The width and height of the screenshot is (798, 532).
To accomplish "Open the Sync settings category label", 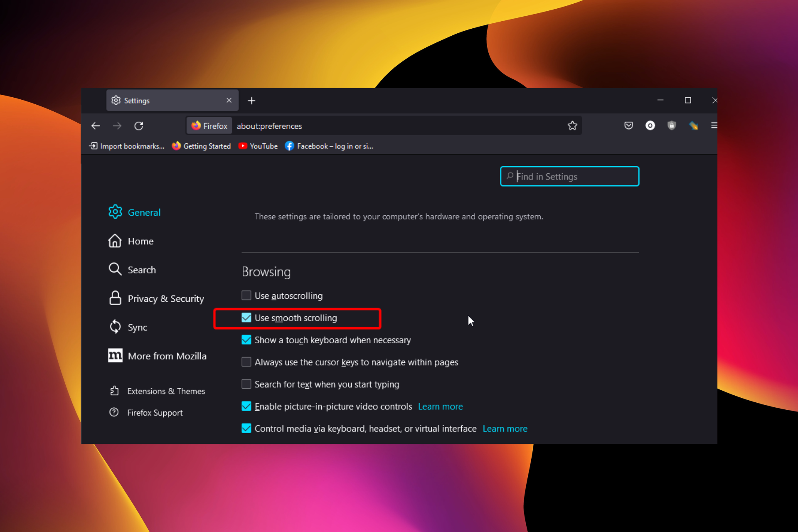I will [x=138, y=328].
